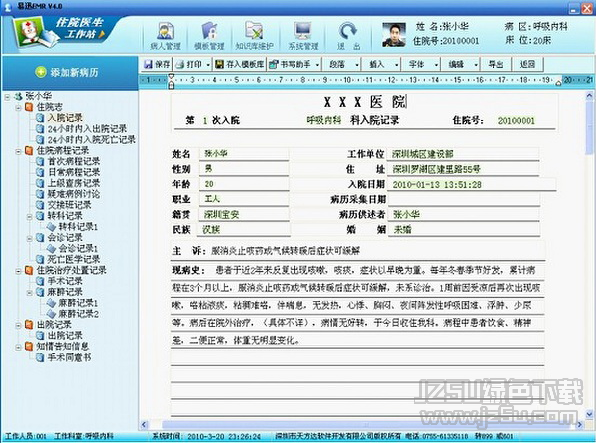Open 转科记录1 document in tree
Image resolution: width=596 pixels, height=443 pixels.
78,227
